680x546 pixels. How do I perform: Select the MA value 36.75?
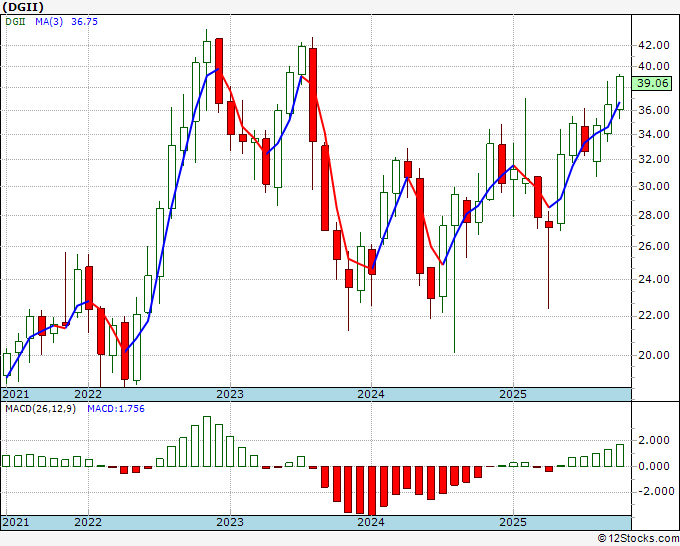[x=84, y=21]
